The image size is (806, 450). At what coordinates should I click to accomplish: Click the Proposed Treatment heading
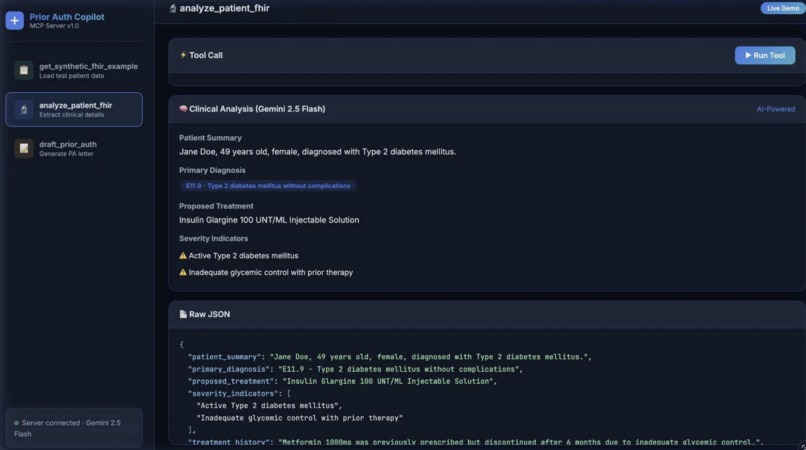[x=216, y=206]
